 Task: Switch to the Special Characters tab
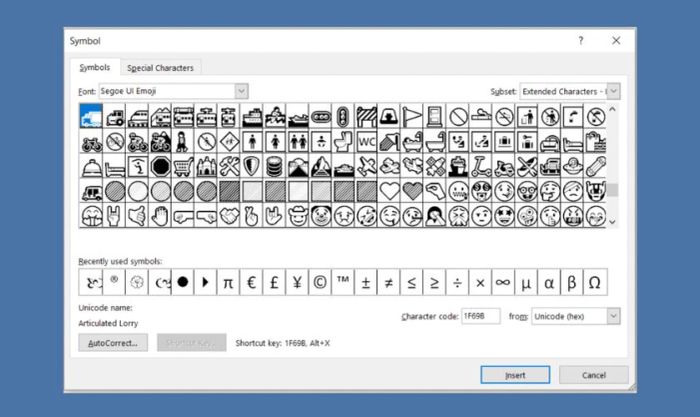(x=160, y=68)
